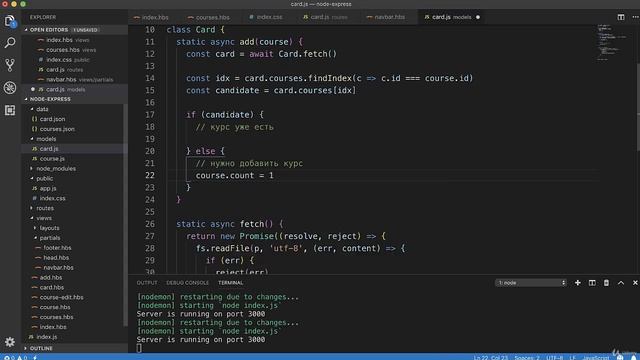Click the errors and warnings status indicator

click(15, 358)
